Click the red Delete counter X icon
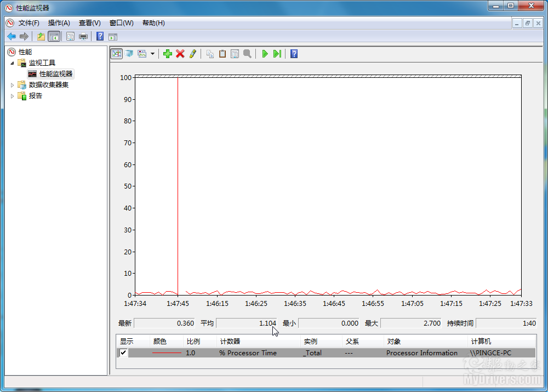The height and width of the screenshot is (392, 548). point(180,54)
